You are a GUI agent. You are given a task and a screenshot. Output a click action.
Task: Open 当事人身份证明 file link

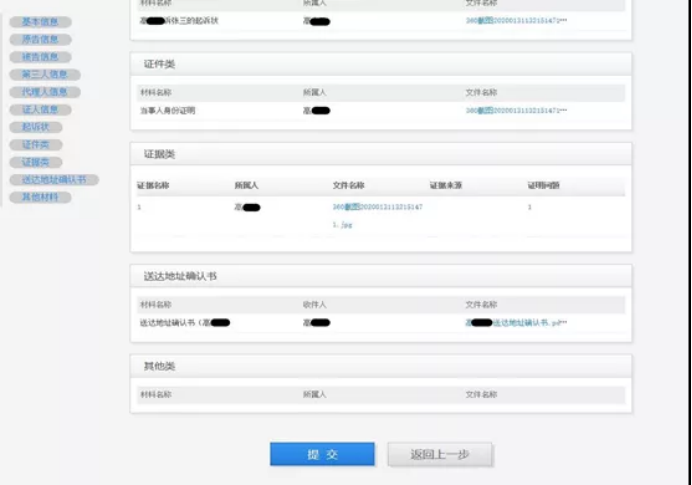[x=515, y=110]
